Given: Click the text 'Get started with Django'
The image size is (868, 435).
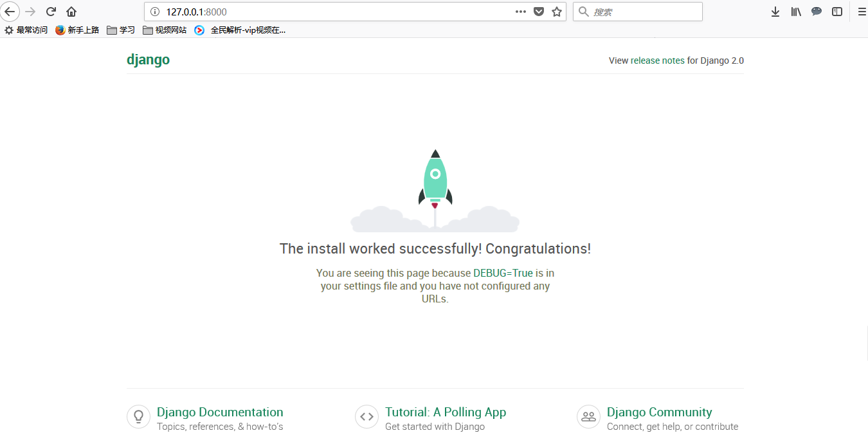Looking at the screenshot, I should (x=435, y=427).
